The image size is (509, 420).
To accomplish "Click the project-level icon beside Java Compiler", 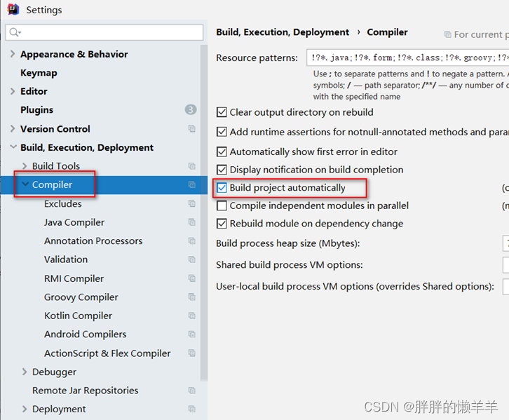I will (x=192, y=222).
